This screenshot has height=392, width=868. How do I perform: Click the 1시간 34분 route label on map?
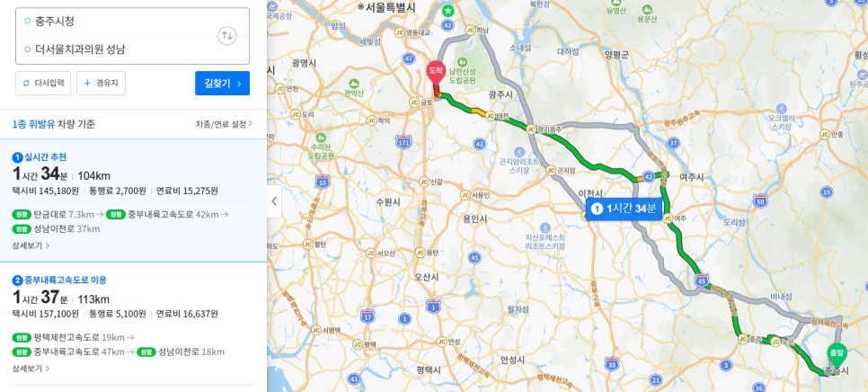(x=624, y=209)
